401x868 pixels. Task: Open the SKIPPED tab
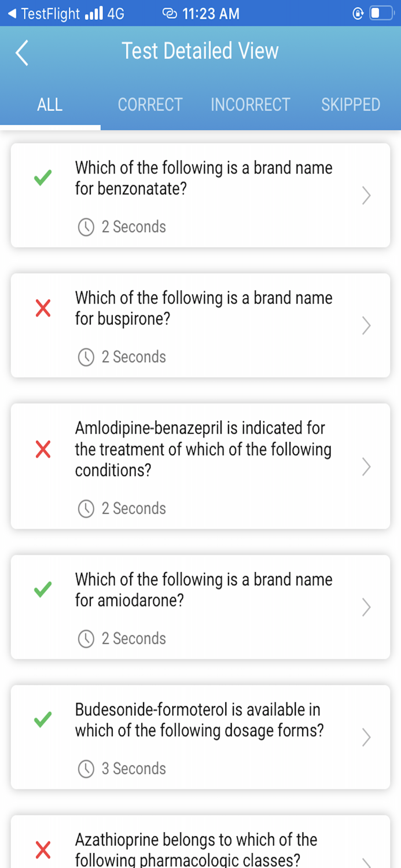point(351,105)
